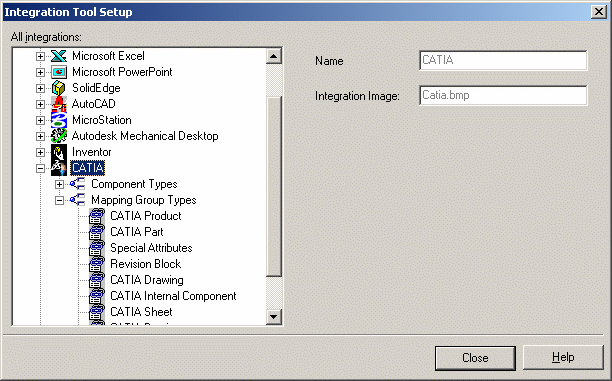Click the Close button

pos(475,358)
